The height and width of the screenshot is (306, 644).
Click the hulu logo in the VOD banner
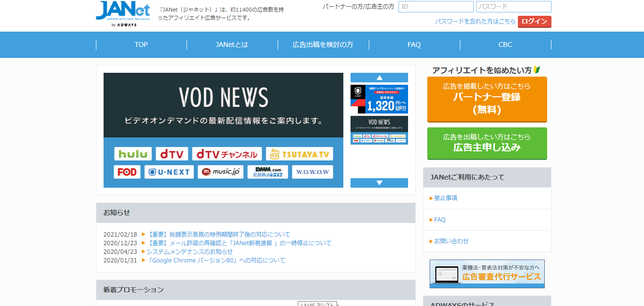133,154
